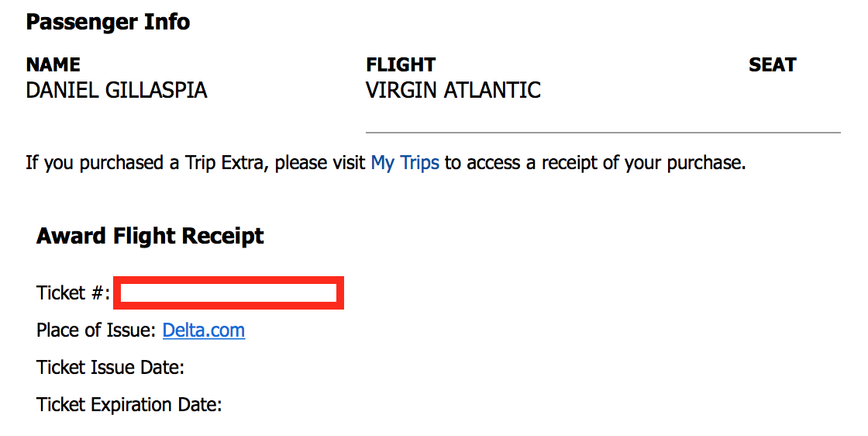This screenshot has width=868, height=436.
Task: Click the Award Flight Receipt heading
Action: pos(150,236)
